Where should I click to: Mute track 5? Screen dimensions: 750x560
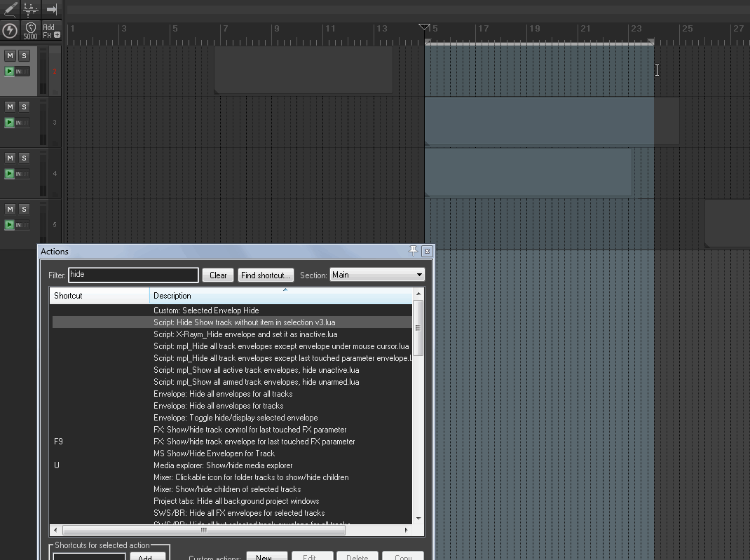tap(10, 209)
